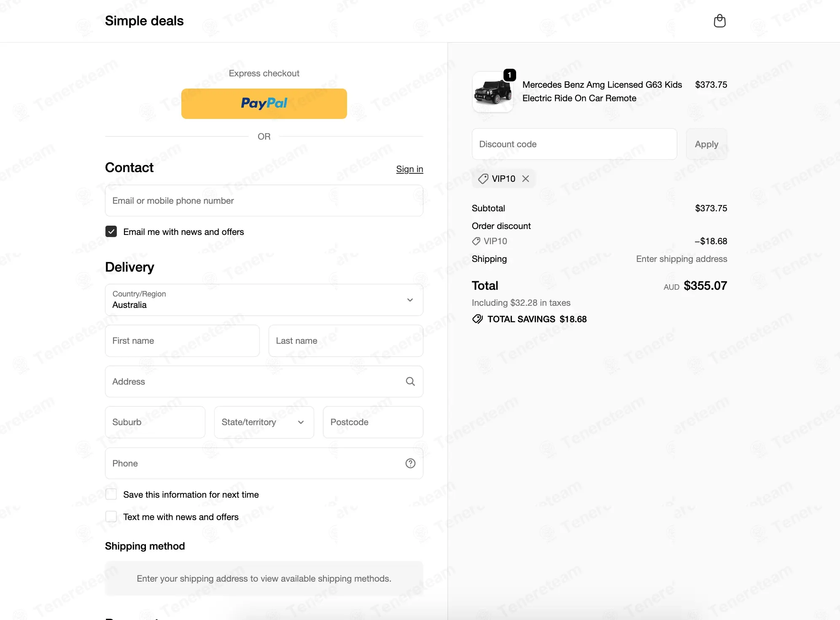Screen dimensions: 840x620
Task: Click the address search magnifier icon
Action: (x=410, y=381)
